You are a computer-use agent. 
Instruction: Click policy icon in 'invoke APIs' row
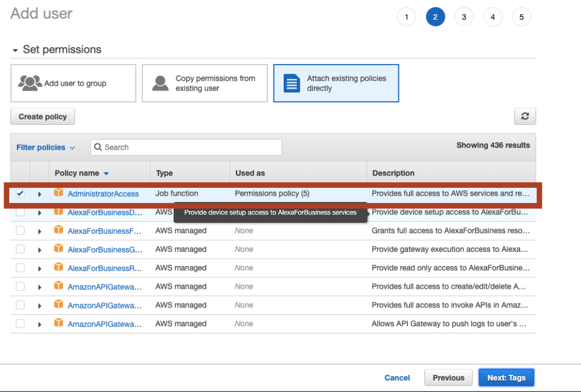click(58, 304)
